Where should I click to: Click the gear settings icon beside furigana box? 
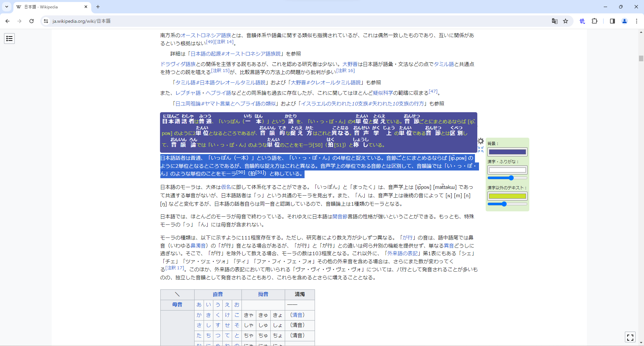tap(481, 141)
